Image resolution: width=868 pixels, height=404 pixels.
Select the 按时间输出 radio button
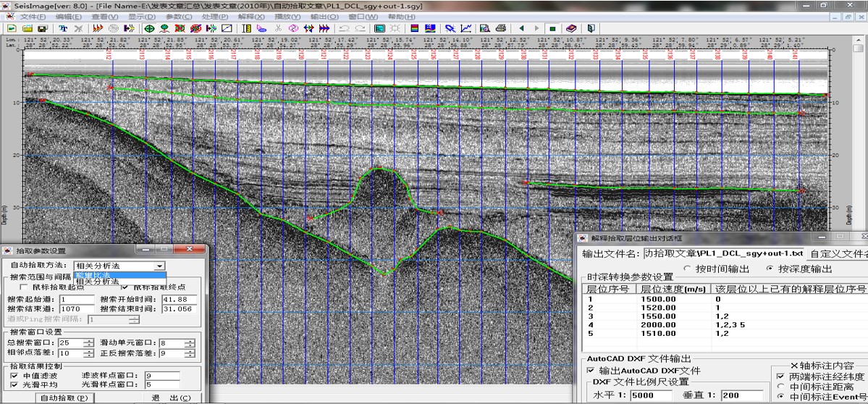coord(686,268)
